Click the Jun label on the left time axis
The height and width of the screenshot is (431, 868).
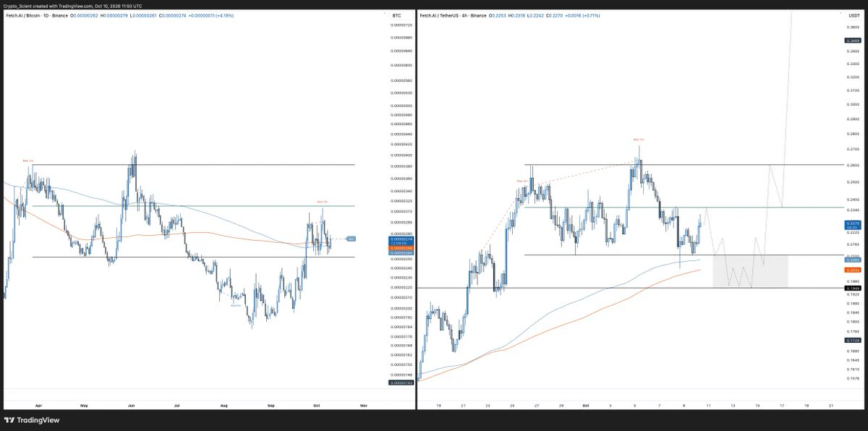132,406
